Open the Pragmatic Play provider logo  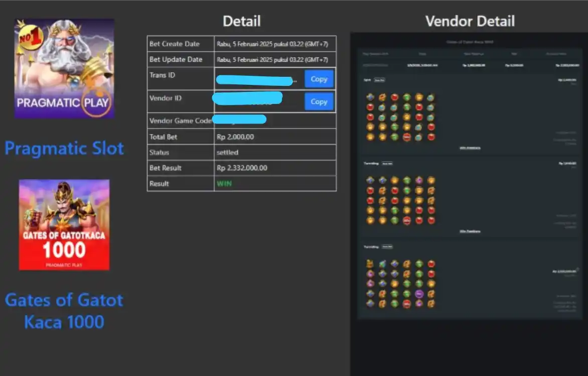(64, 69)
